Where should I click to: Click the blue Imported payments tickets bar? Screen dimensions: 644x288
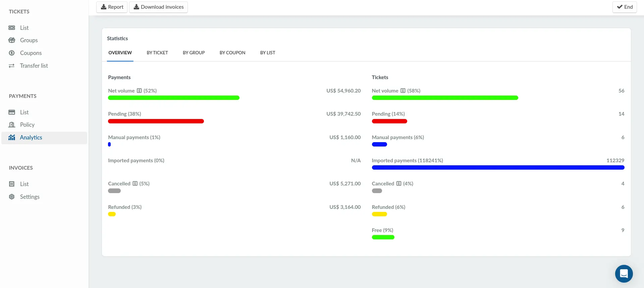pos(498,168)
